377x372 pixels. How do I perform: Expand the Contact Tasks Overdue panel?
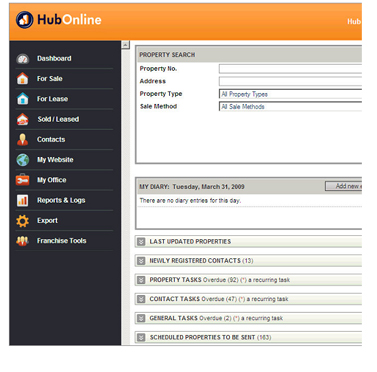pyautogui.click(x=141, y=299)
